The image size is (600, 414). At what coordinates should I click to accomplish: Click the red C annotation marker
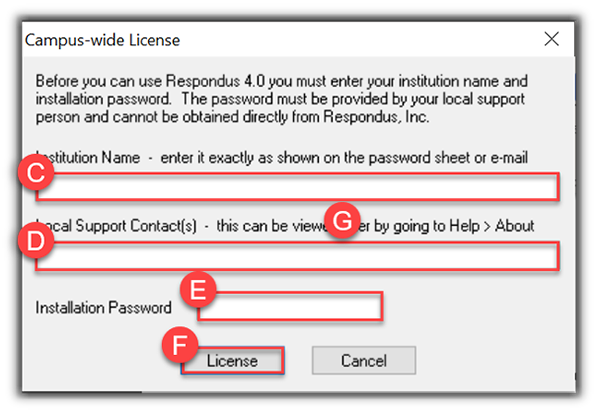pos(35,172)
